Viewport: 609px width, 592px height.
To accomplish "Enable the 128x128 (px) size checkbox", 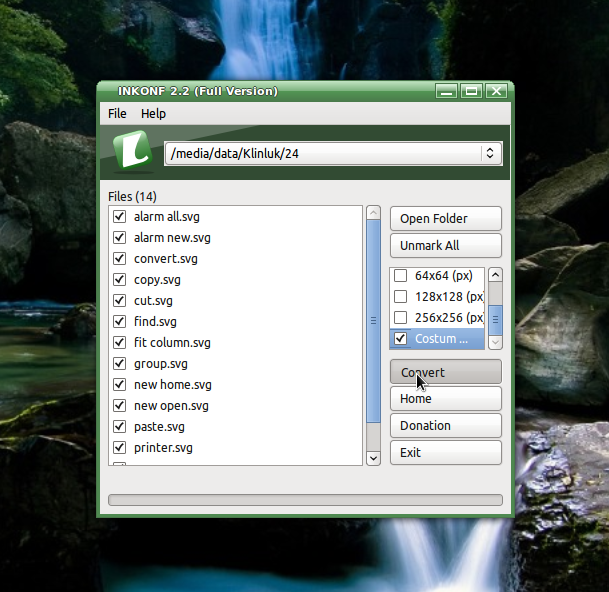I will (400, 296).
